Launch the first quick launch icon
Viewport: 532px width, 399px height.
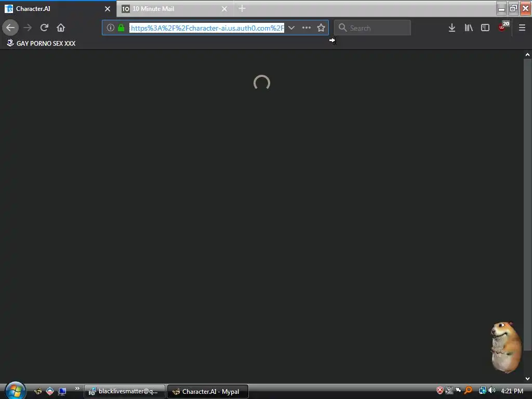(37, 391)
